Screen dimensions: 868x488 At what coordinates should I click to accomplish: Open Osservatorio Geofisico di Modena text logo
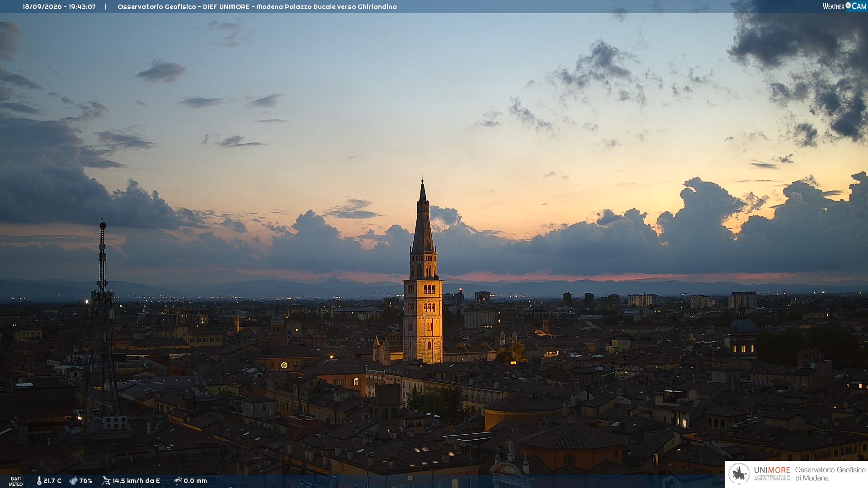(x=830, y=474)
